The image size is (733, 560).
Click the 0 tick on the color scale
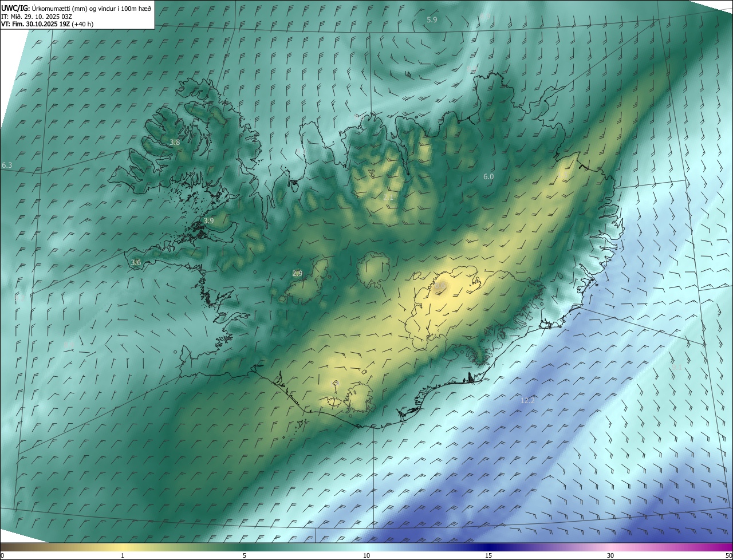(2, 555)
